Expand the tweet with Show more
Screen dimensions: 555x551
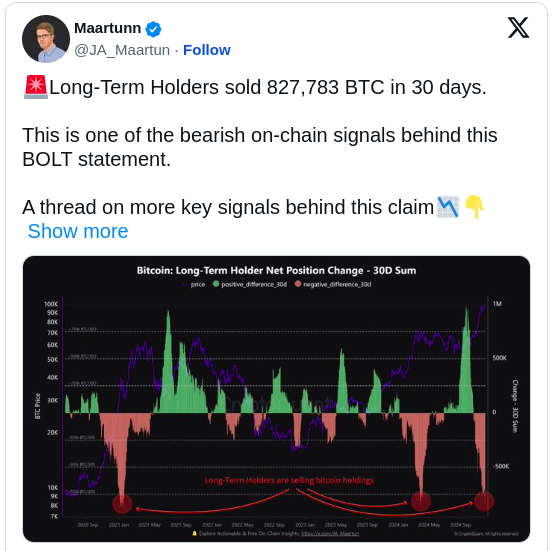[78, 231]
